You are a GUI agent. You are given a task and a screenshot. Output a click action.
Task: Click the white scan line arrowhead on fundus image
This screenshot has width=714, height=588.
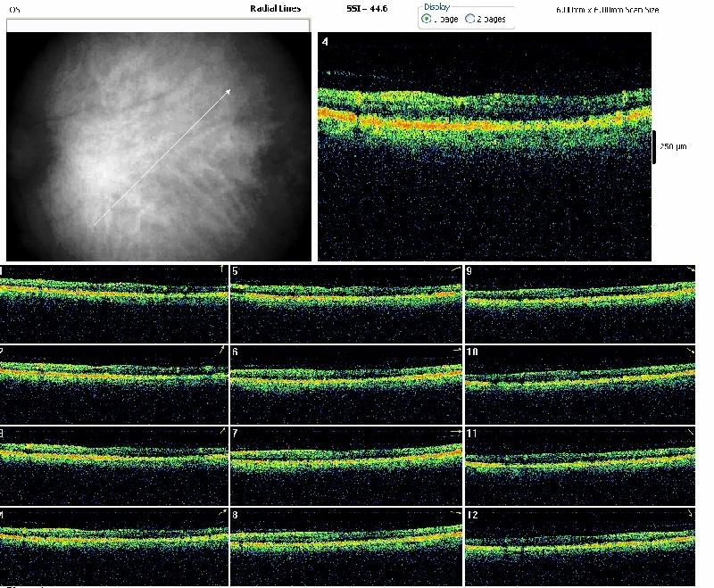tap(228, 90)
